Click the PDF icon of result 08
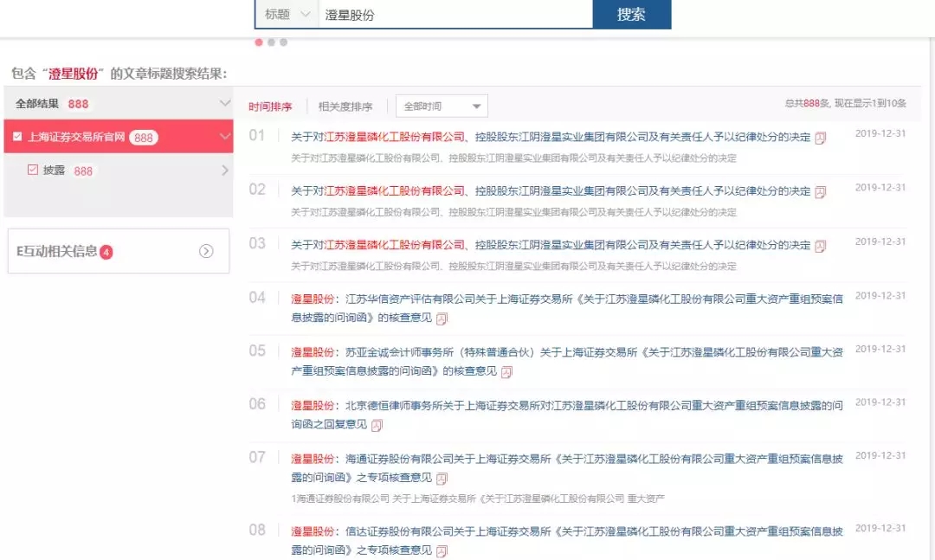Screen dimensions: 935x560 tap(442, 551)
